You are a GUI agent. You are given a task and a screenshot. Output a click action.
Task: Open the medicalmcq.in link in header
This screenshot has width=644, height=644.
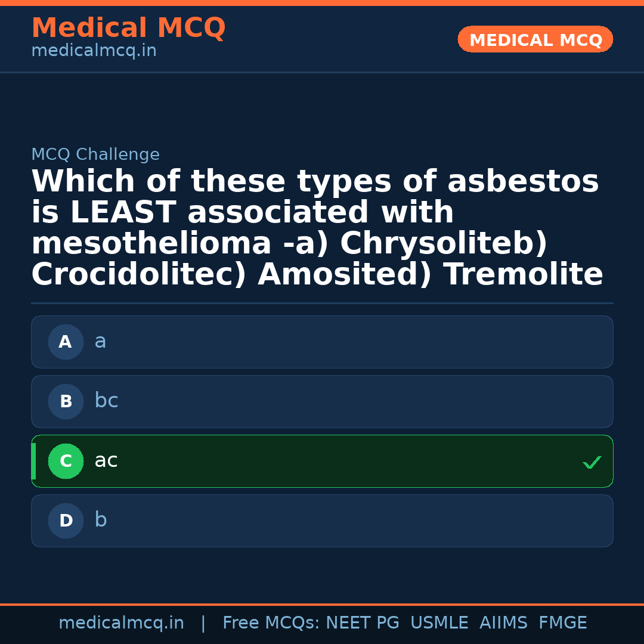[94, 51]
